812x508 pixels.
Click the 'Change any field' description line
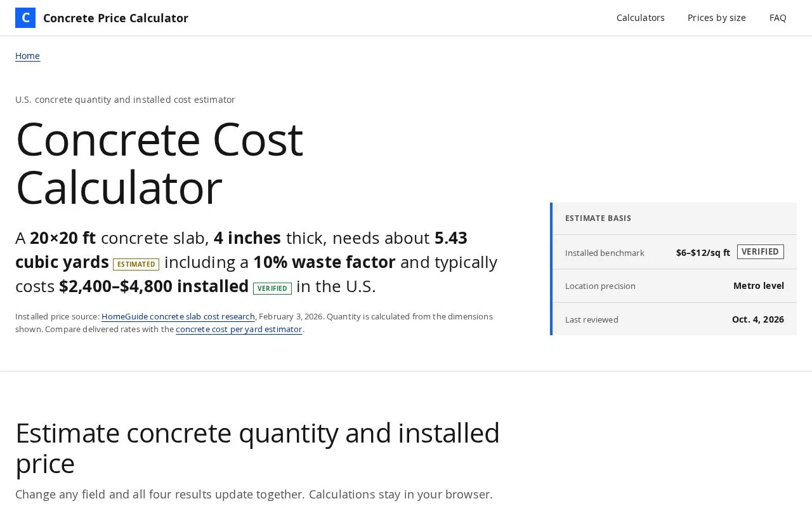pyautogui.click(x=254, y=494)
